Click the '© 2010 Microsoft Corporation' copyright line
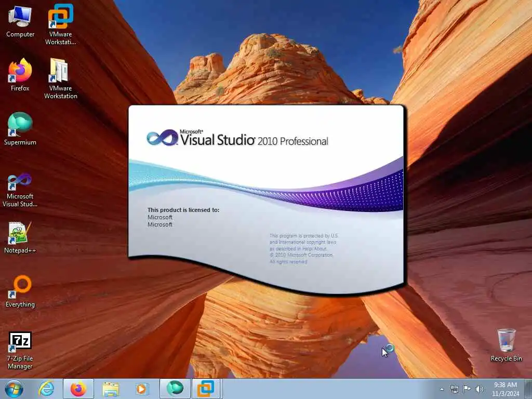 tap(301, 255)
